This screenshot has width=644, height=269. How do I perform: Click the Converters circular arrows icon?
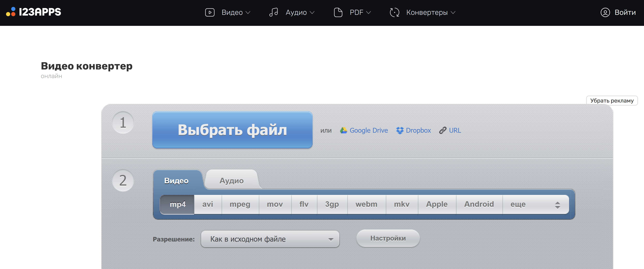tap(394, 12)
